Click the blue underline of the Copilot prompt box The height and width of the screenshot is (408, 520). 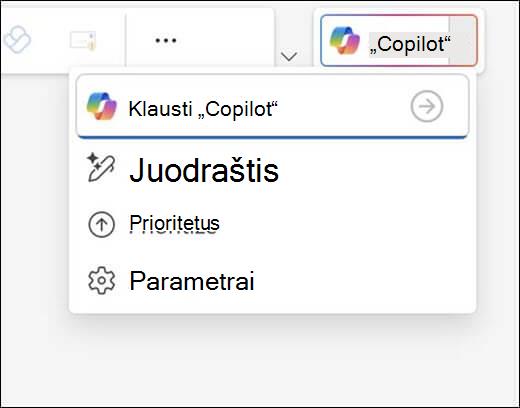point(272,137)
